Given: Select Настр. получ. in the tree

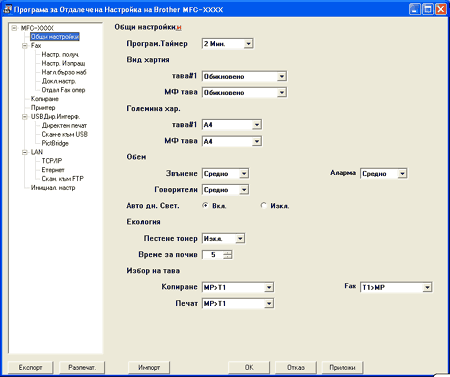Looking at the screenshot, I should [60, 54].
